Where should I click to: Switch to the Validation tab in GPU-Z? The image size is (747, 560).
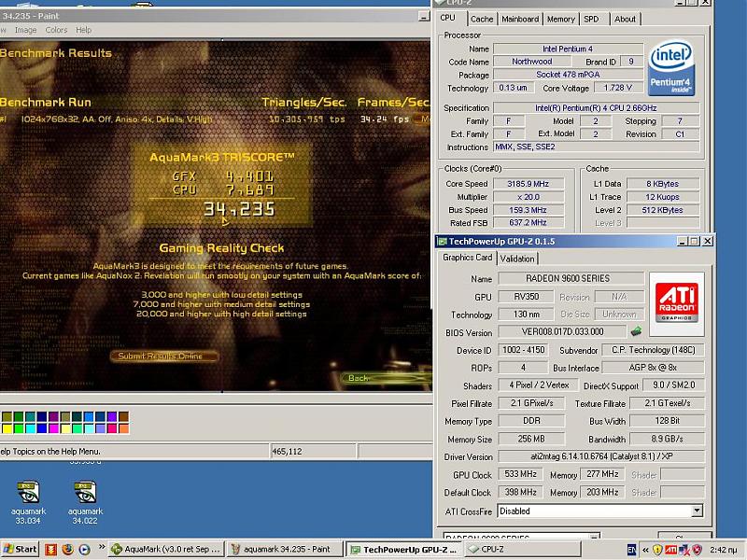tap(517, 259)
